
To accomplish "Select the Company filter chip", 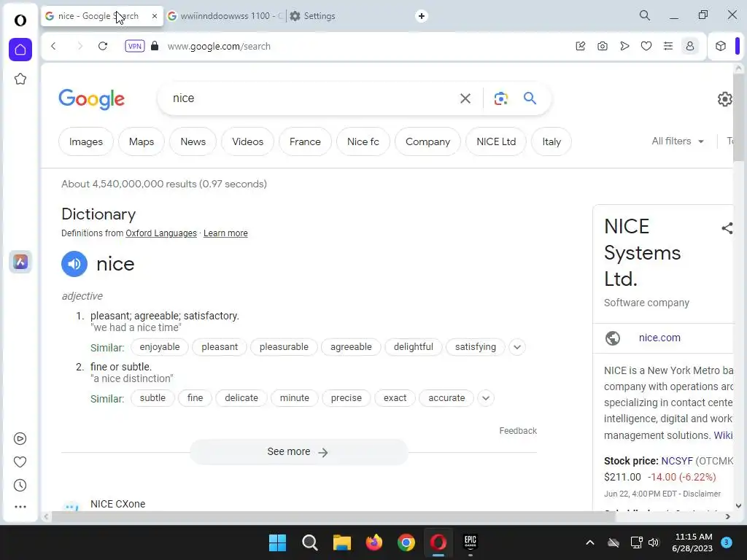I will click(x=427, y=141).
